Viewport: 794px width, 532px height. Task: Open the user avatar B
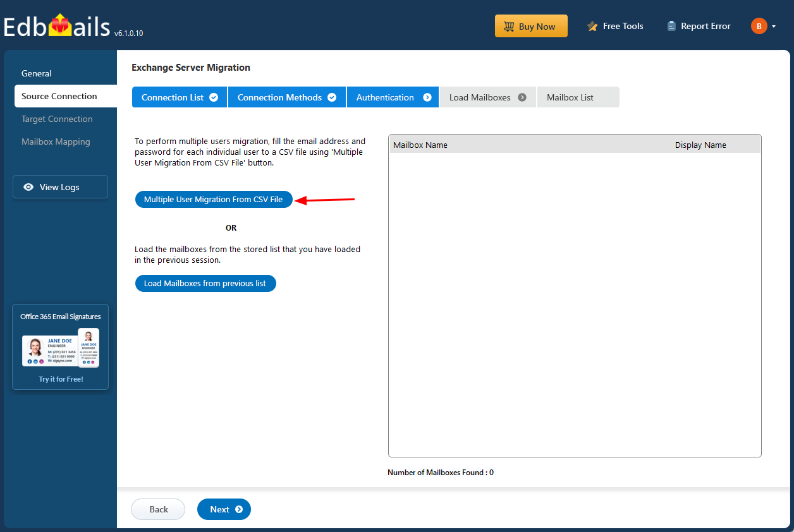tap(759, 26)
